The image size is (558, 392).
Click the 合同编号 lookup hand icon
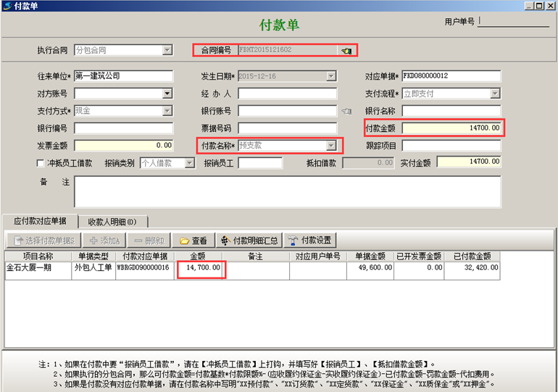[346, 51]
